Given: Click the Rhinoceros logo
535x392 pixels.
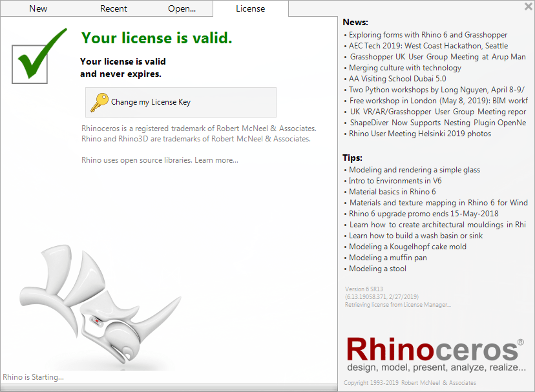Looking at the screenshot, I should click(435, 349).
